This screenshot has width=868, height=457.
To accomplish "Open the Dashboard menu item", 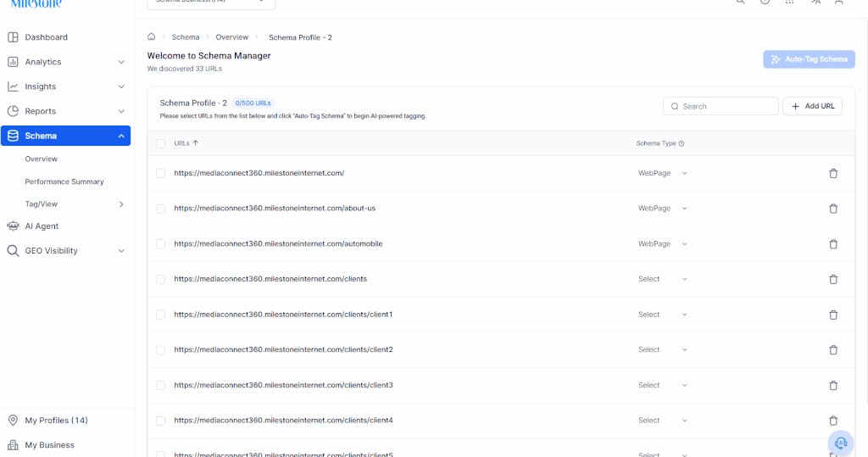I will click(46, 37).
